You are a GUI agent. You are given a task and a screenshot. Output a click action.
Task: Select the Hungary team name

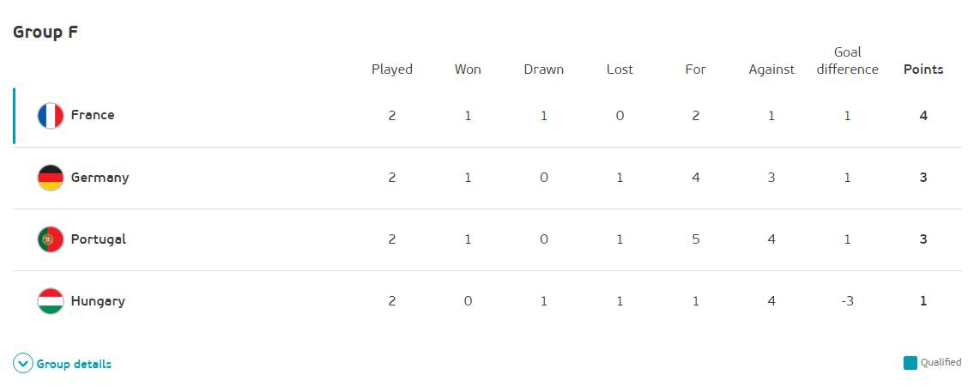pyautogui.click(x=98, y=301)
